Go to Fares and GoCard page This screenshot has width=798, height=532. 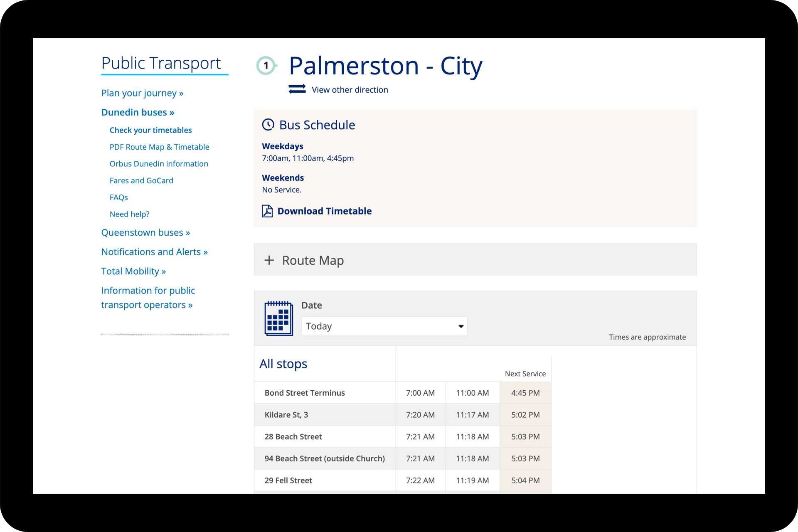(141, 180)
